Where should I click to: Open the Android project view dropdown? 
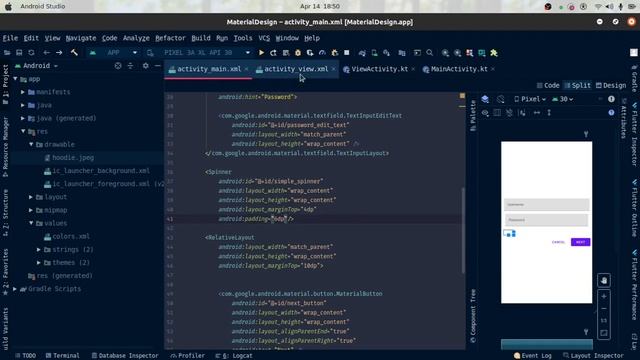pos(37,66)
